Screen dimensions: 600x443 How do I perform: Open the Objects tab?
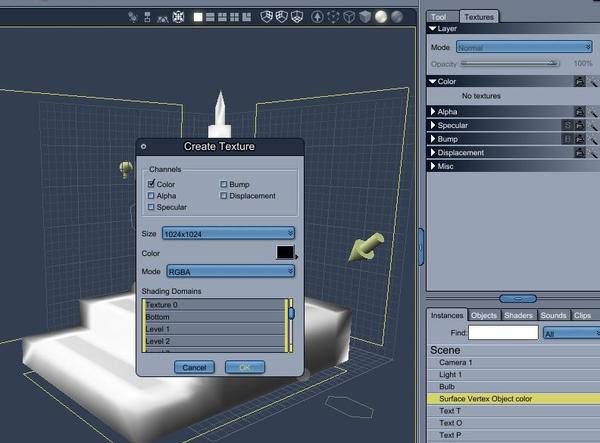click(484, 315)
